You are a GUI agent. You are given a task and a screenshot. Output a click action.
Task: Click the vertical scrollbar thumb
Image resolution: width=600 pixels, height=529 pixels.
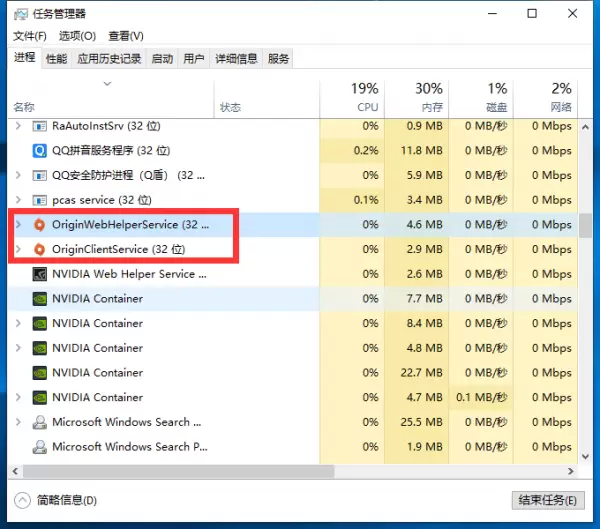point(585,225)
